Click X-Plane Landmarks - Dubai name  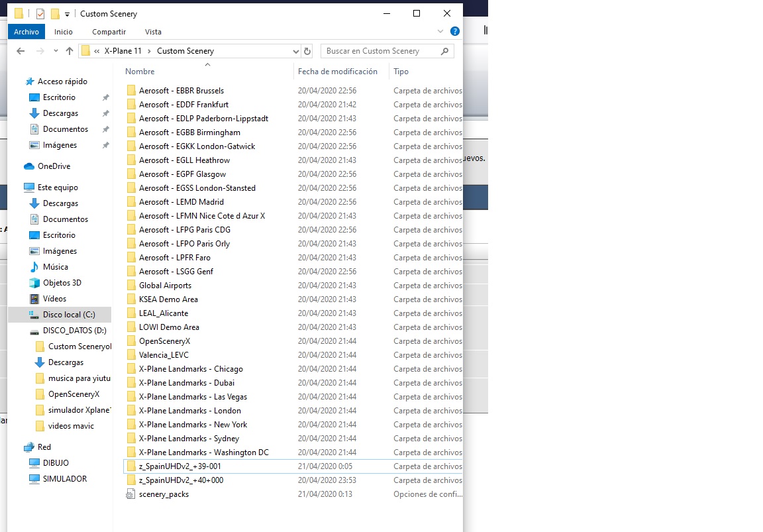pyautogui.click(x=187, y=383)
